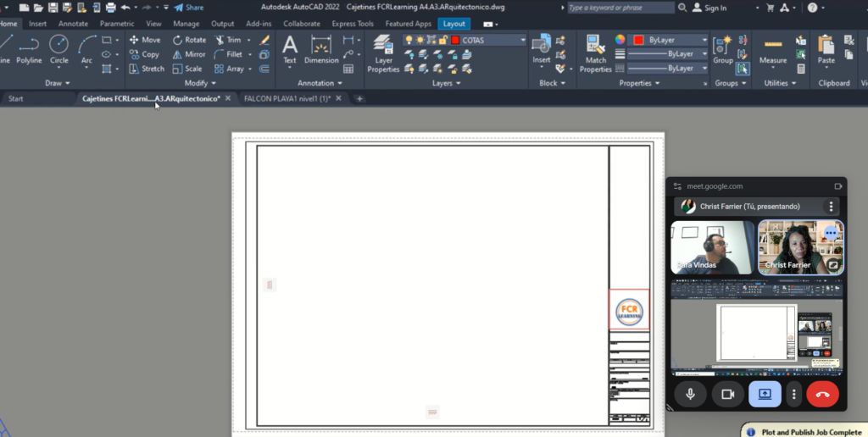This screenshot has width=868, height=437.
Task: Switch to FALCON PLAYA1 nivel1 drawing tab
Action: [x=287, y=98]
